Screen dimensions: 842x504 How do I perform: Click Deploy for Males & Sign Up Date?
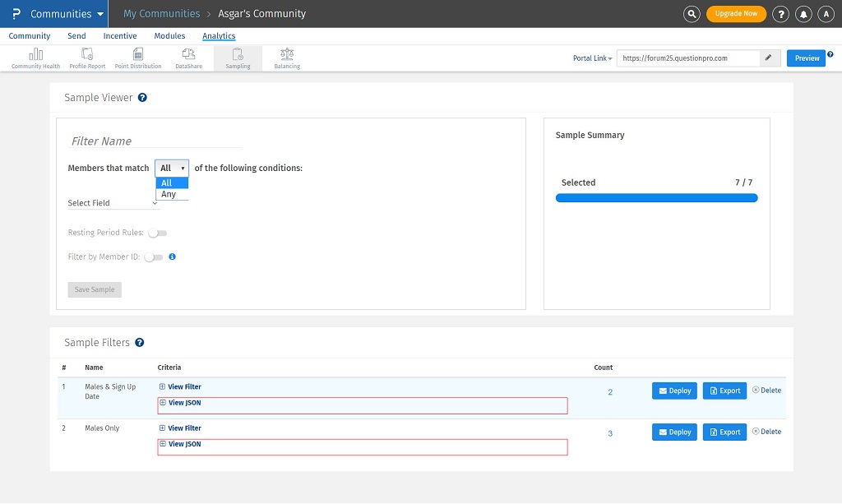(x=674, y=391)
